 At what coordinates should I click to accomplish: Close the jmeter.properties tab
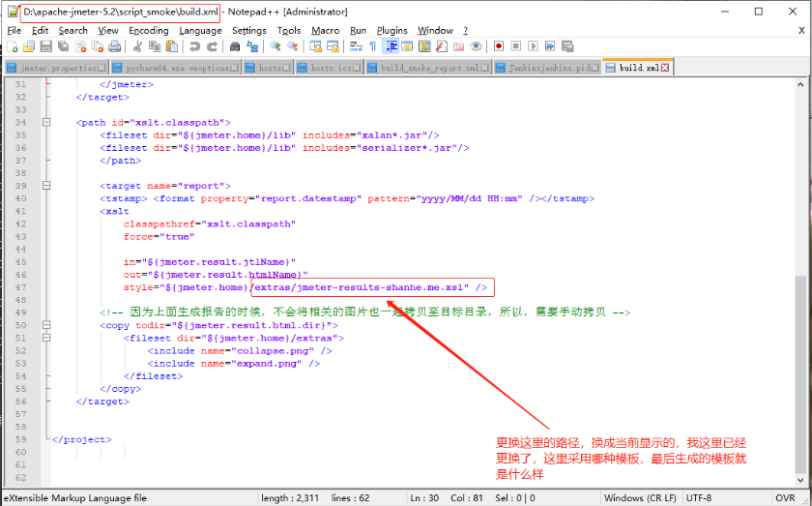pos(101,68)
